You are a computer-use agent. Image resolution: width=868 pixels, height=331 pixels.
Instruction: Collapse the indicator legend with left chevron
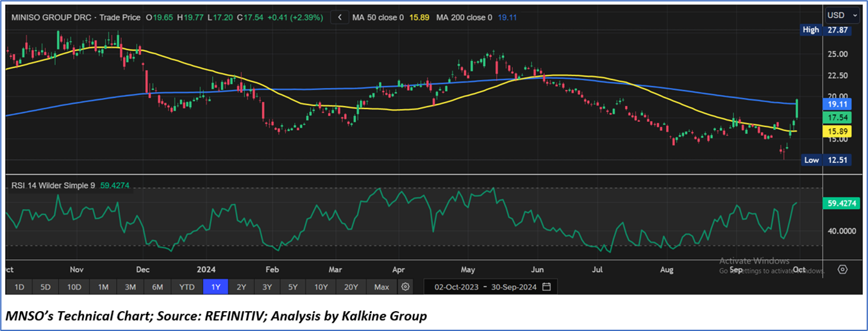coord(339,18)
